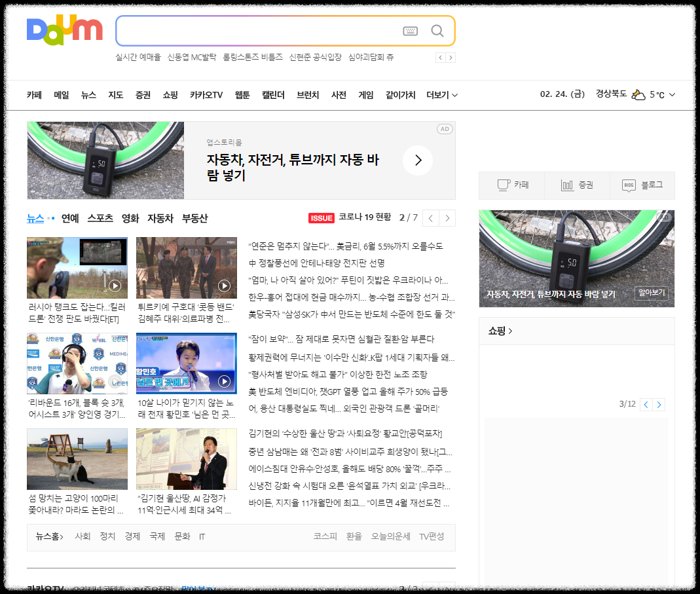
Task: Open 쇼핑 in the top navigation
Action: coord(170,95)
